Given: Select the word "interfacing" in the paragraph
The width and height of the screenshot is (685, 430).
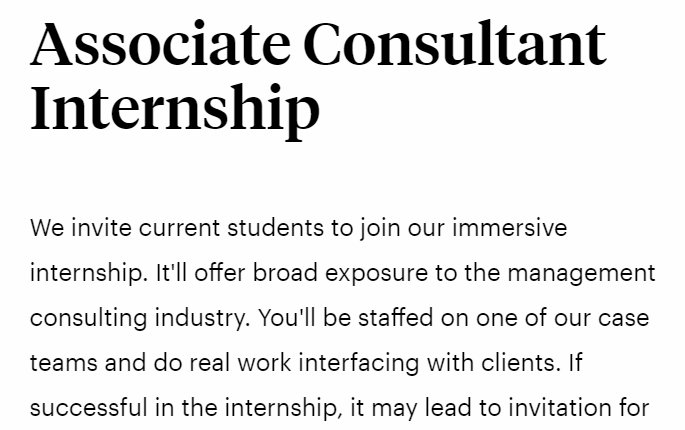Looking at the screenshot, I should (x=359, y=364).
